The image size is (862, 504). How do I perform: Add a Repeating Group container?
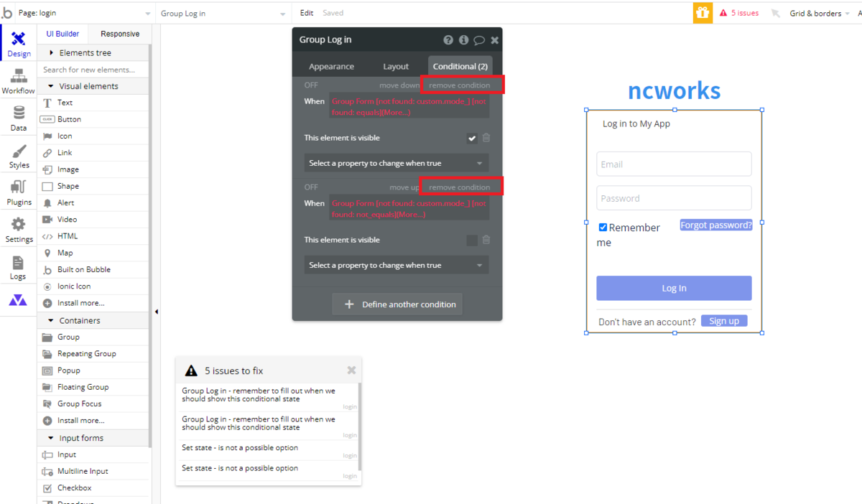click(93, 354)
